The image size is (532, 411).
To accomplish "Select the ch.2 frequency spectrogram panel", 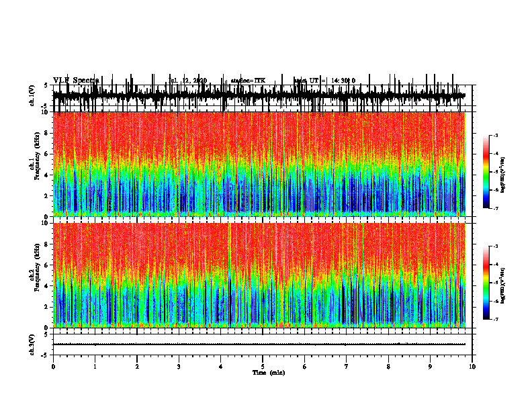I will coord(259,275).
